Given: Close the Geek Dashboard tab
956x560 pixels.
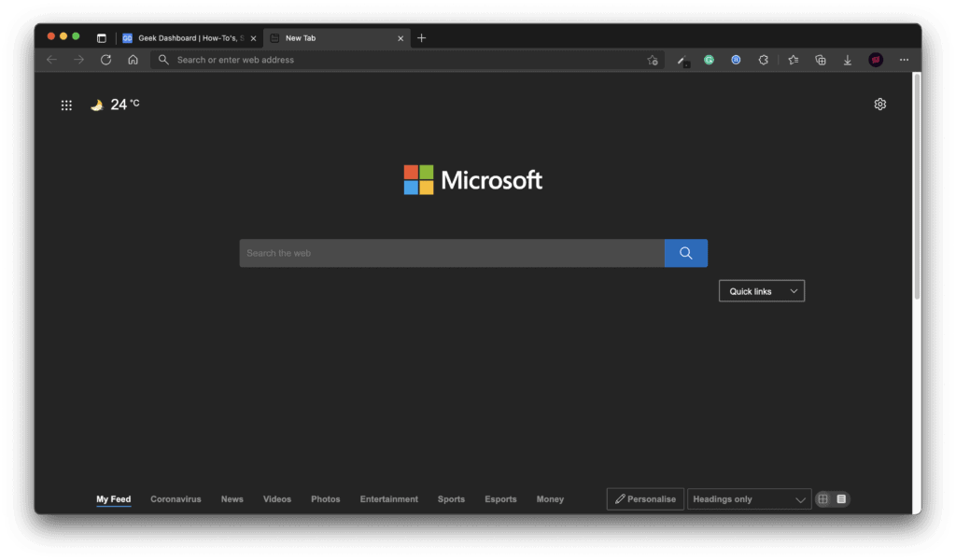Looking at the screenshot, I should coord(254,38).
